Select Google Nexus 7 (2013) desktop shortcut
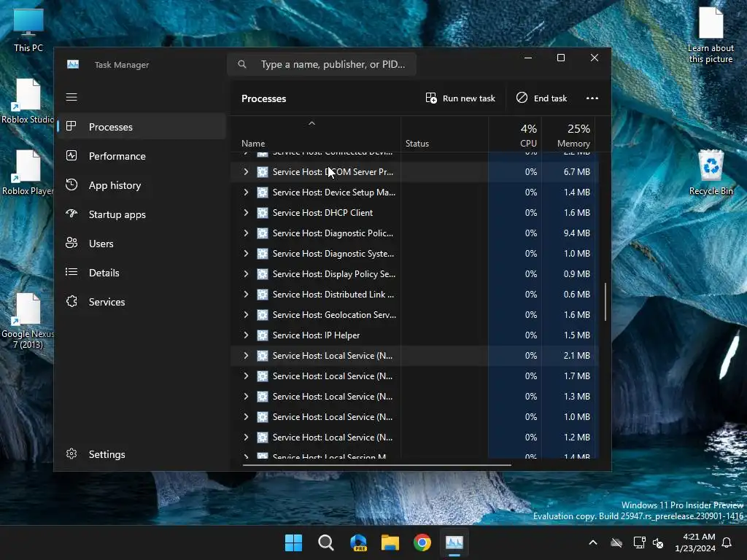747x560 pixels. pos(27,322)
